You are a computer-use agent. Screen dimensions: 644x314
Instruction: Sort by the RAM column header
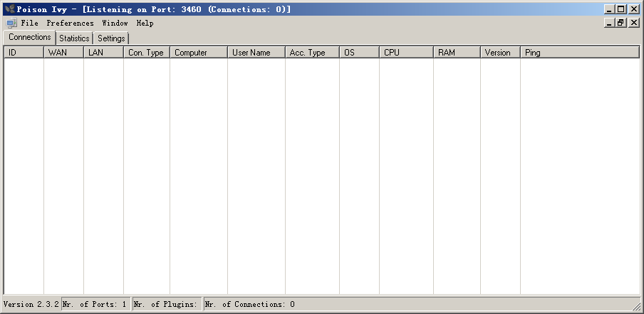457,53
